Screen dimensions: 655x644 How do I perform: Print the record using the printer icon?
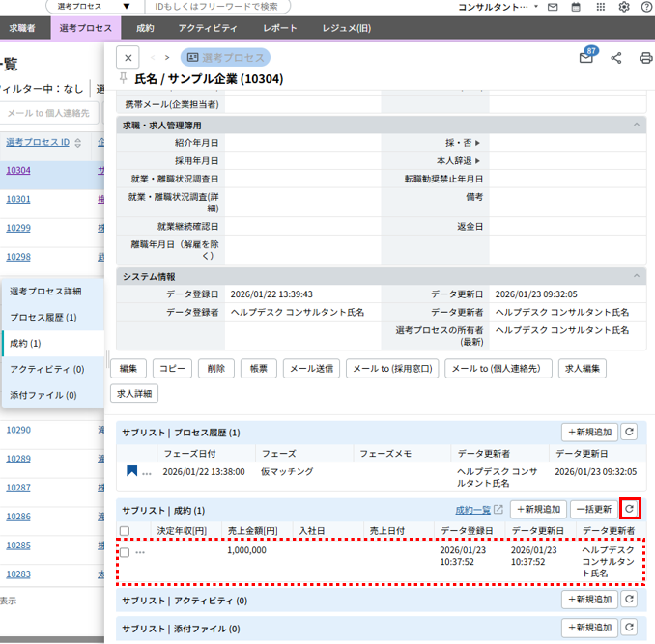pyautogui.click(x=645, y=58)
